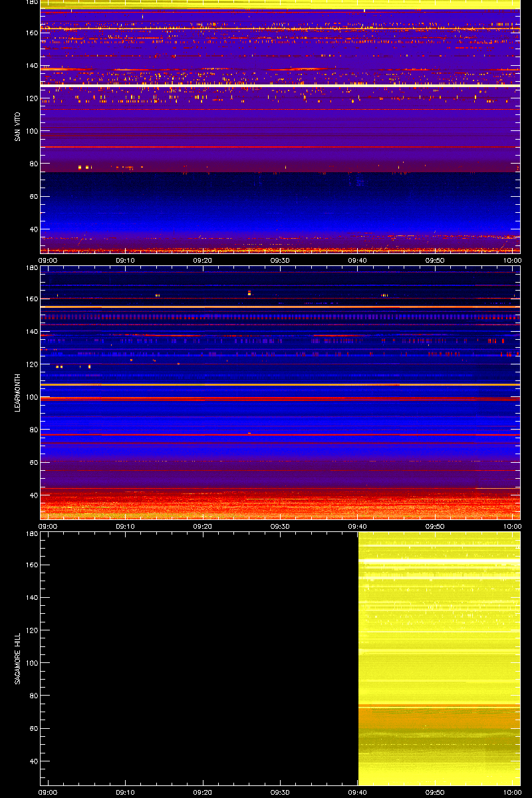
Task: Click the 09:10 time label under Learmonth plot
Action: (125, 526)
